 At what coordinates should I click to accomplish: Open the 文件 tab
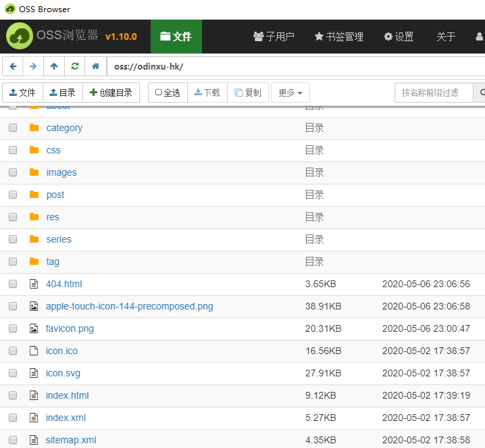click(176, 36)
